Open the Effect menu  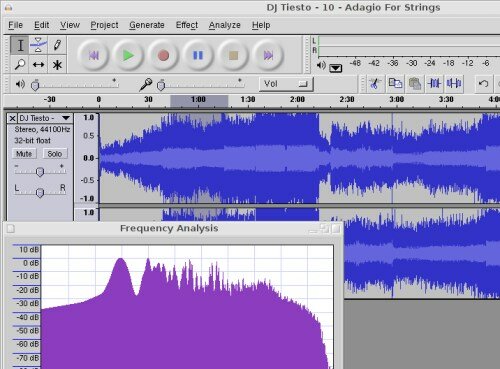(187, 25)
